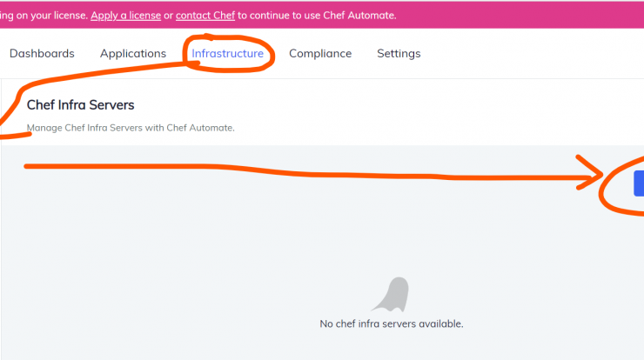This screenshot has width=644, height=360.
Task: Click the Manage Chef Infra Servers subtitle text
Action: (x=131, y=128)
